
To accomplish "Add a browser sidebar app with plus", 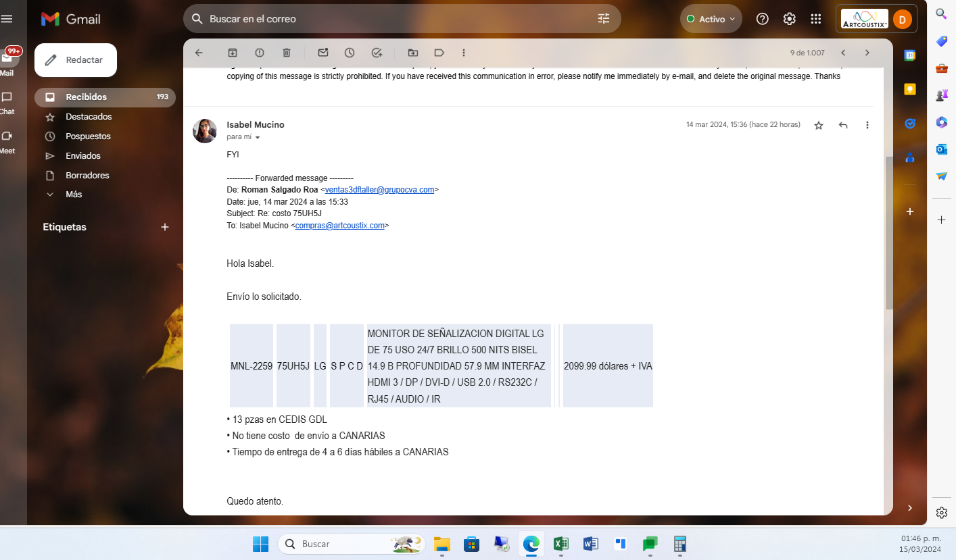I will coord(941,220).
